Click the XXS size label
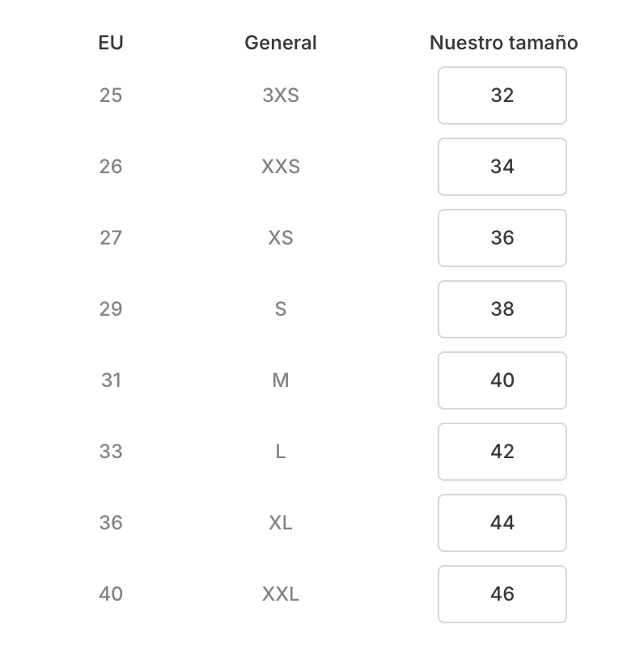 [281, 167]
